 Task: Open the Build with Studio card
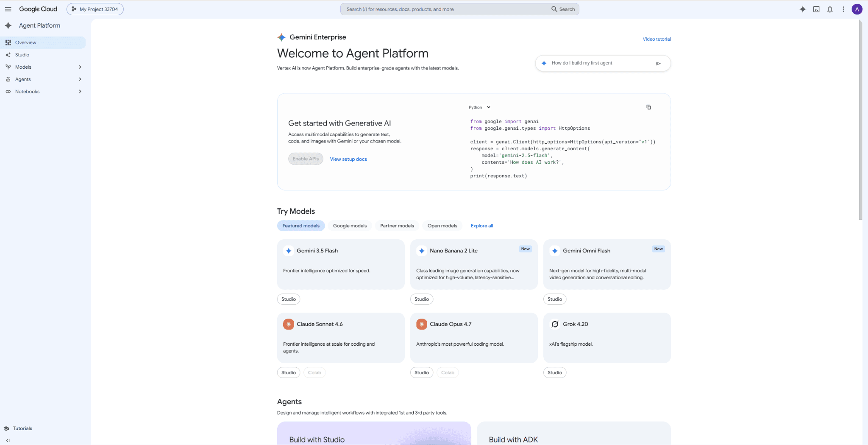(374, 433)
